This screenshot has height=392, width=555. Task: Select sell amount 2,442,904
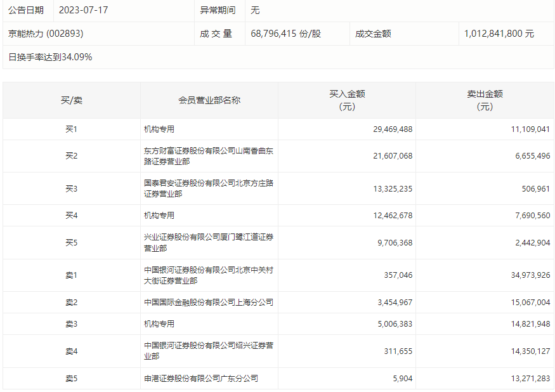tap(533, 242)
